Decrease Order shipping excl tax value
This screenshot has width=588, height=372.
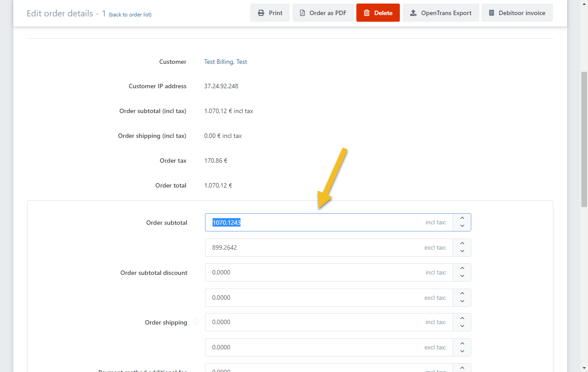[x=462, y=351]
